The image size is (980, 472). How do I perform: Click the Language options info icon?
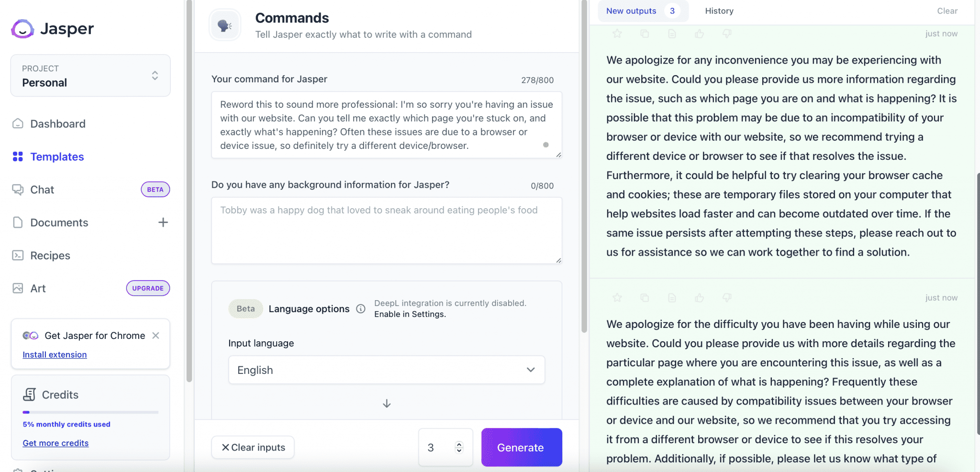(x=361, y=309)
